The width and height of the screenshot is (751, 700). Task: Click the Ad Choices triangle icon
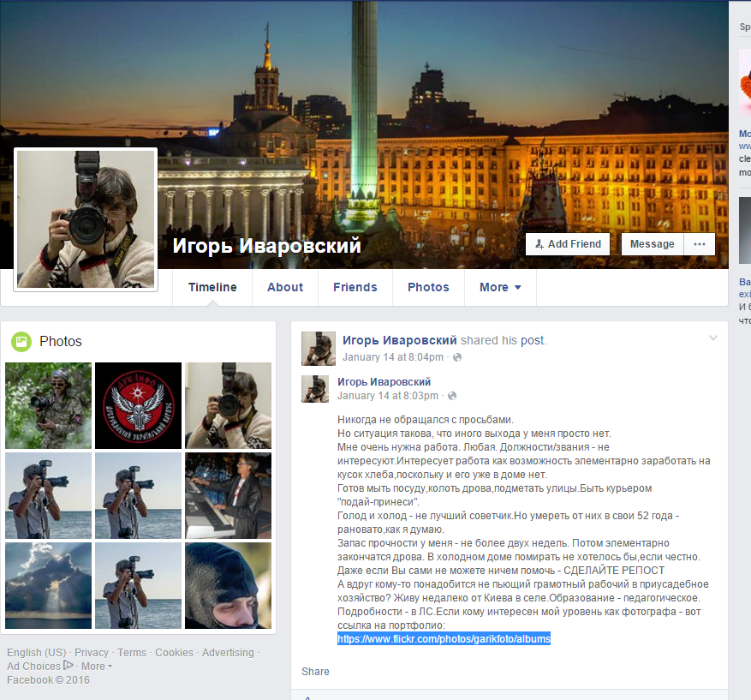coord(68,666)
